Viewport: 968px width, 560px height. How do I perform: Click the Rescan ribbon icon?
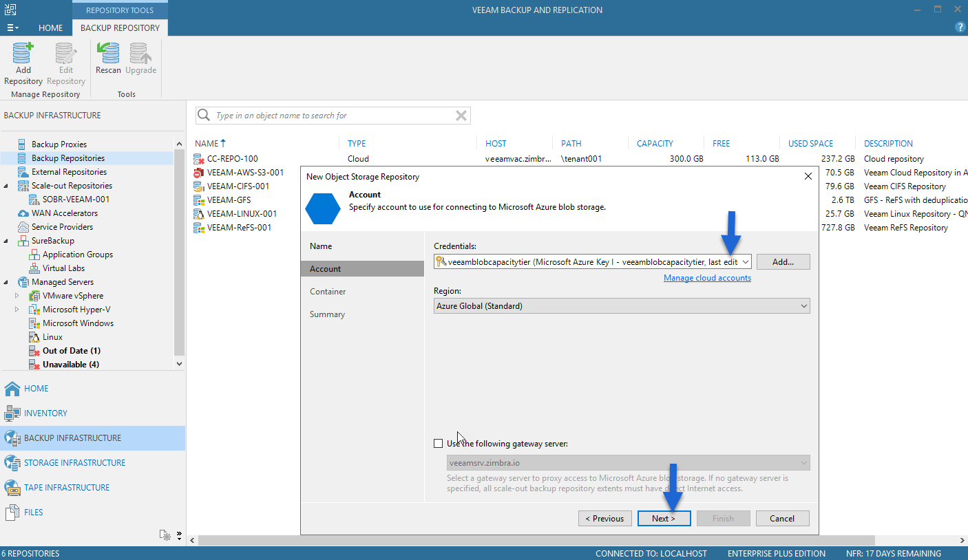tap(108, 59)
